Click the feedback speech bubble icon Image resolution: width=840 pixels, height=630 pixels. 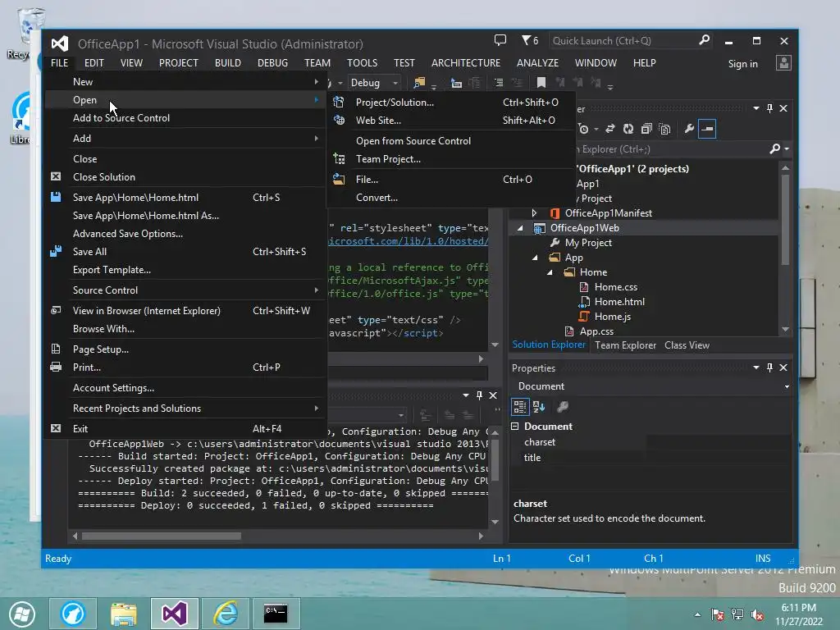point(500,40)
